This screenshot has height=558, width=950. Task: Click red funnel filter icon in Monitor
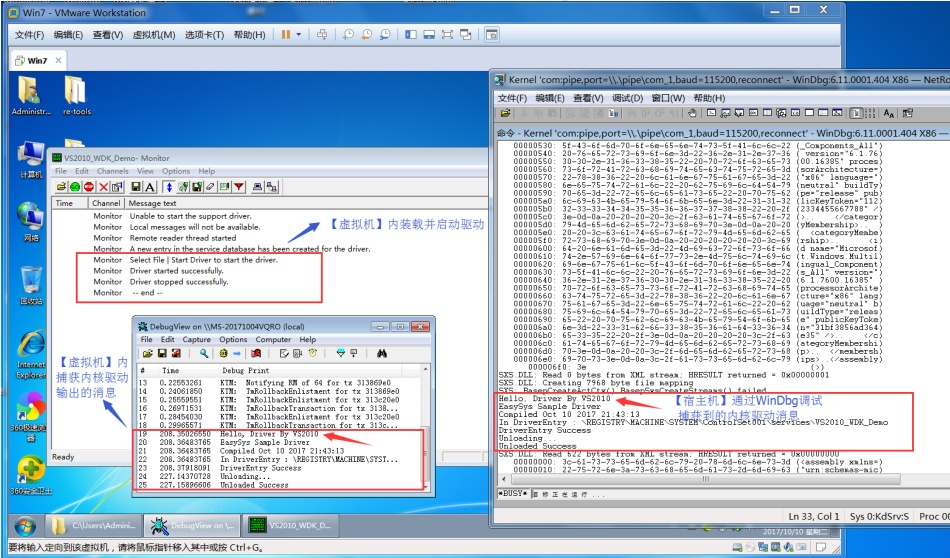239,187
